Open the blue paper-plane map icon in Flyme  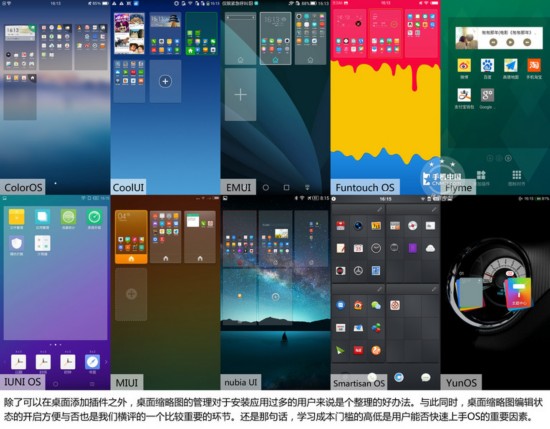(x=510, y=66)
